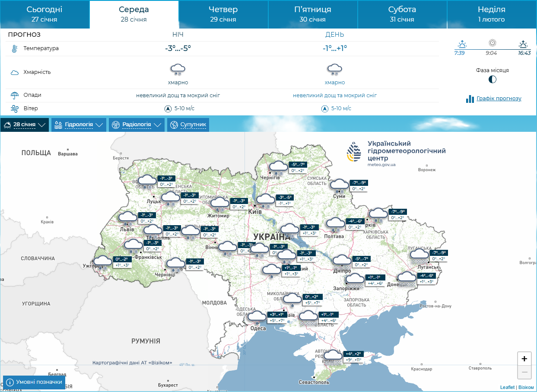Expand the 28 січня date dropdown
This screenshot has height=392, width=537.
point(42,124)
